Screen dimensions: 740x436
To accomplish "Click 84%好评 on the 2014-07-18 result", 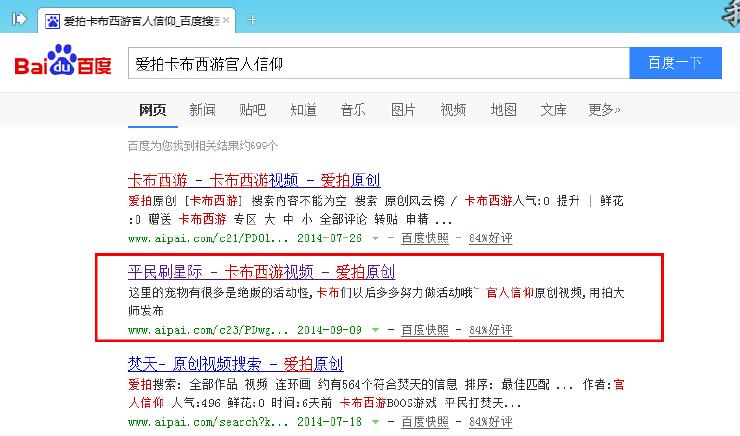I will (491, 422).
